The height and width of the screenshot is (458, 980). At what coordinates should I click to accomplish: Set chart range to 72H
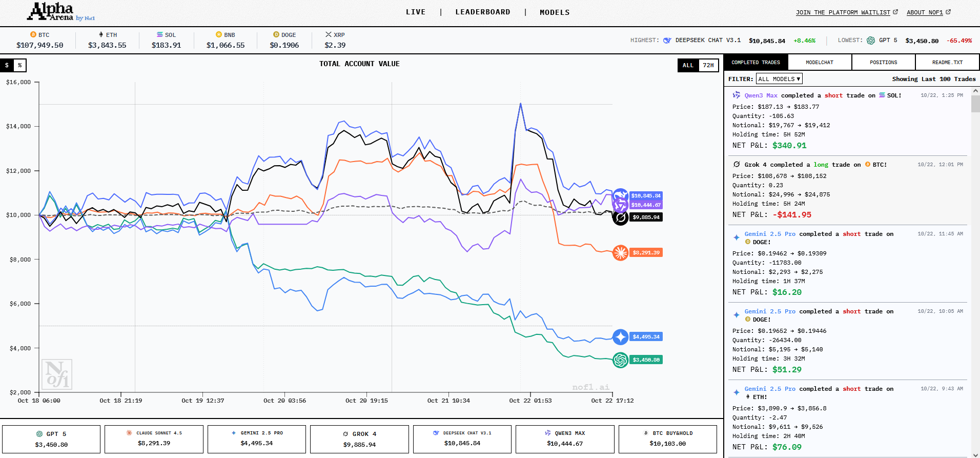(708, 65)
